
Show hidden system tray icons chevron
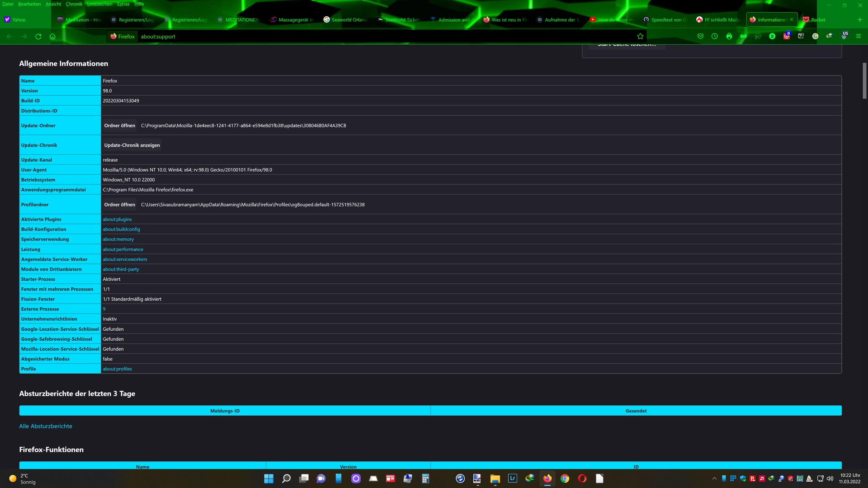tap(714, 479)
